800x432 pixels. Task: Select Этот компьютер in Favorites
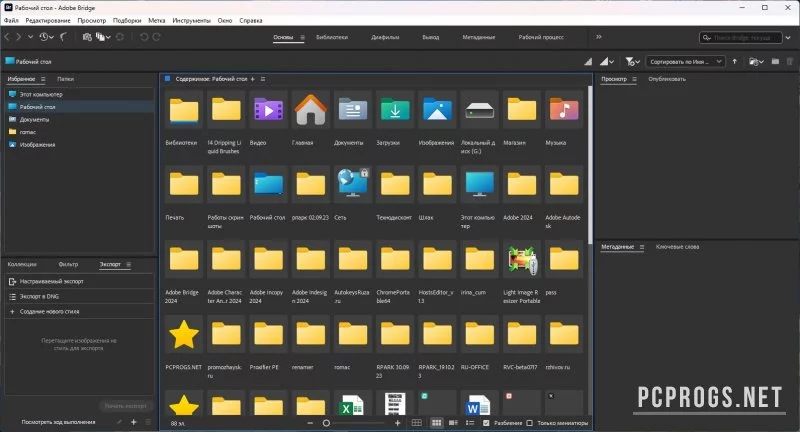click(79, 94)
